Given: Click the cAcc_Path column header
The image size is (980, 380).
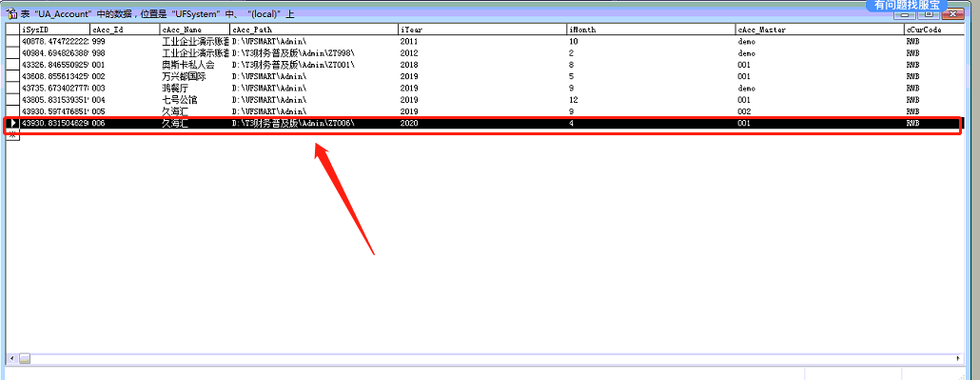Looking at the screenshot, I should pos(314,30).
